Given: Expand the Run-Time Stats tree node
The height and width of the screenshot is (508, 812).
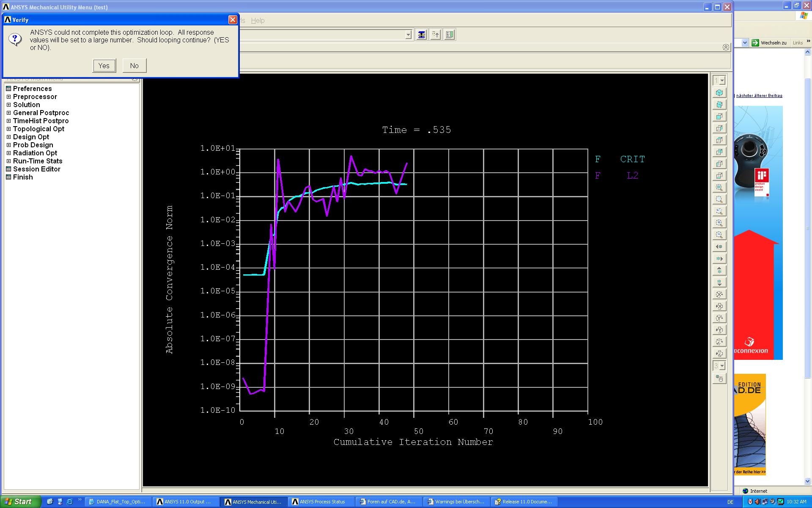Looking at the screenshot, I should (x=8, y=161).
